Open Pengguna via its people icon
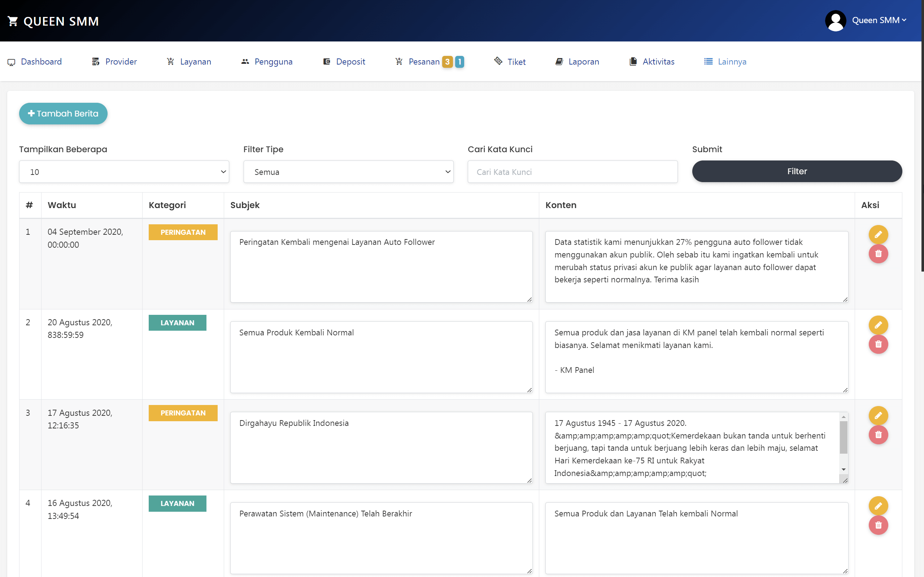The height and width of the screenshot is (577, 924). tap(245, 61)
